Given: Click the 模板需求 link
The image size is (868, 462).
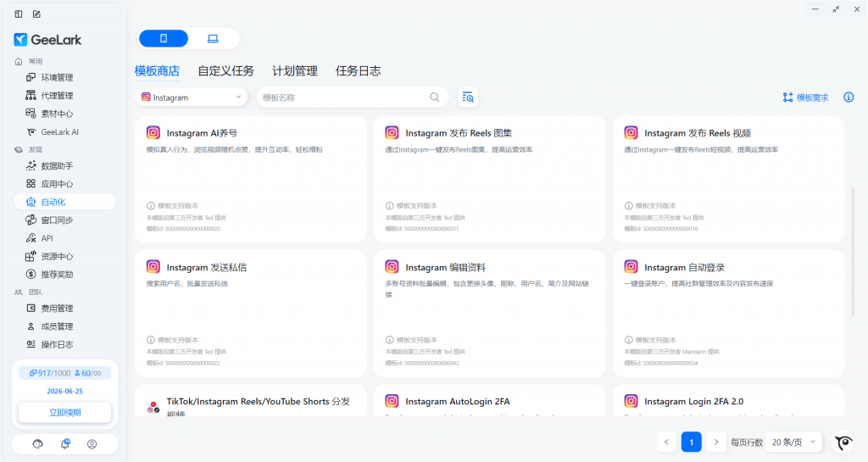Looking at the screenshot, I should point(805,97).
